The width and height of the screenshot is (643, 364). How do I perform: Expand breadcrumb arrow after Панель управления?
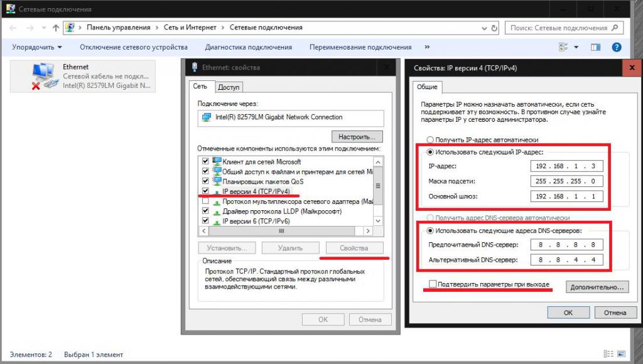click(x=157, y=28)
